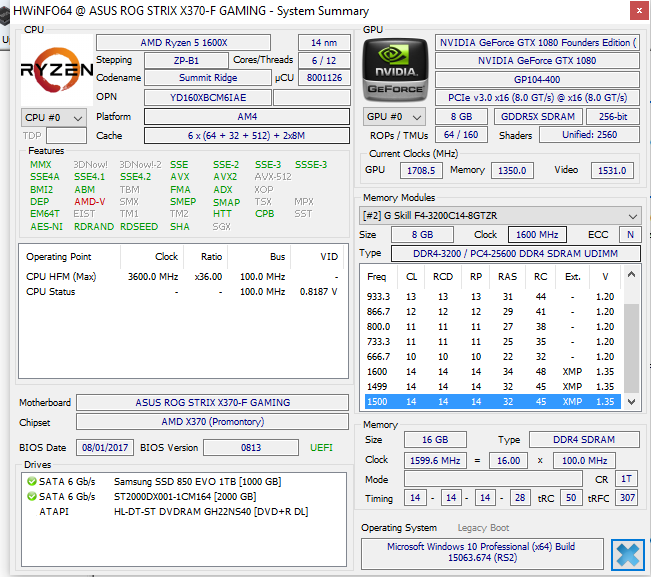The height and width of the screenshot is (577, 651).
Task: Click the OPN value YD160XBCM6IAE
Action: click(x=208, y=98)
